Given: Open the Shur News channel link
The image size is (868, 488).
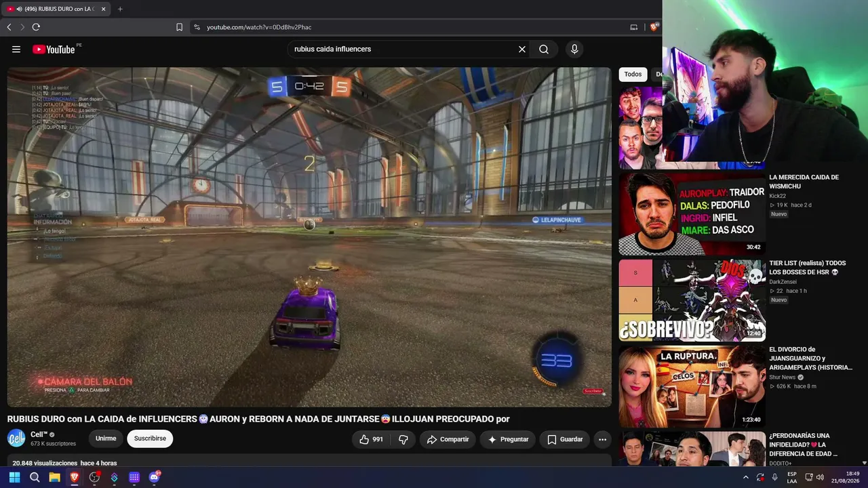Looking at the screenshot, I should 783,378.
